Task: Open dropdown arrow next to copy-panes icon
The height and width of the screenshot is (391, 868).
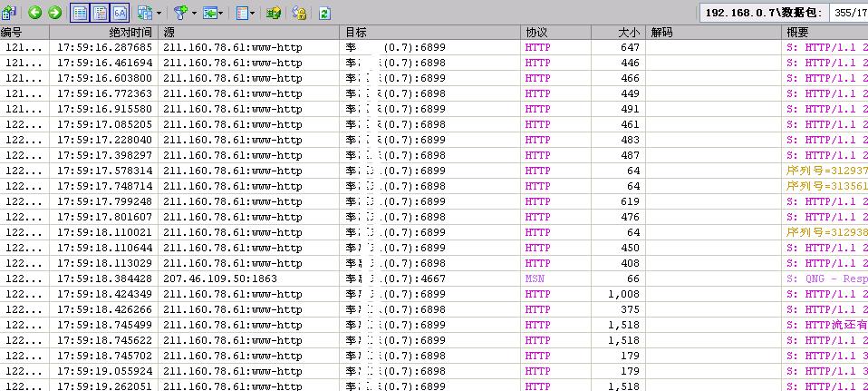Action: (x=159, y=14)
